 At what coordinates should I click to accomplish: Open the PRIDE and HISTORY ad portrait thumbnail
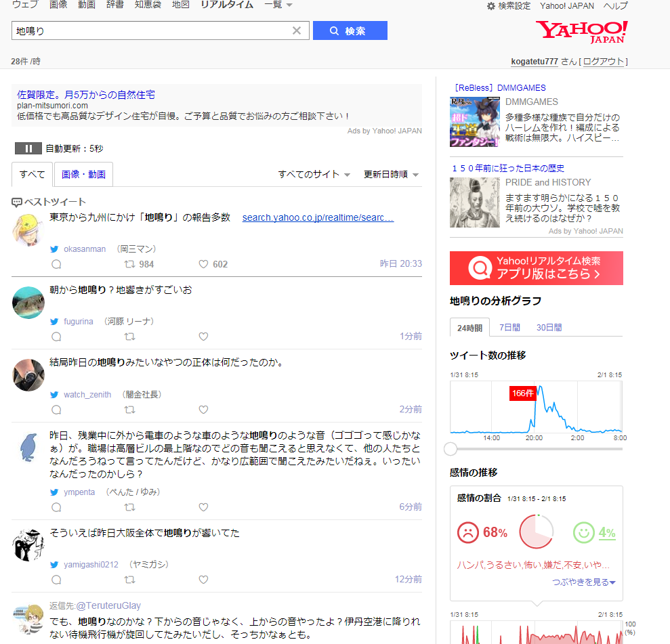[x=475, y=202]
